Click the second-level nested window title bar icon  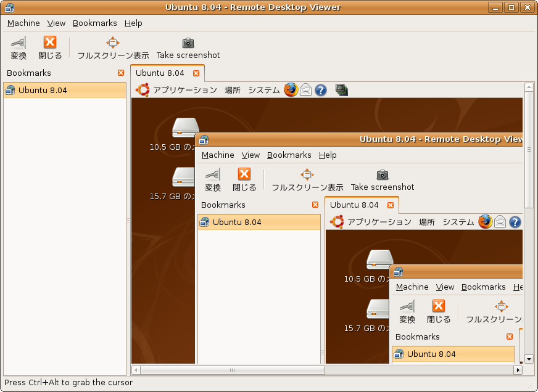click(x=204, y=139)
